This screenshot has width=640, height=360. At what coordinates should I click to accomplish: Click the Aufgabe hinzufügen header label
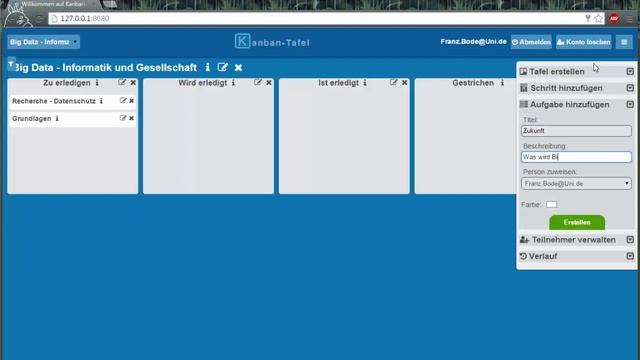coord(569,105)
